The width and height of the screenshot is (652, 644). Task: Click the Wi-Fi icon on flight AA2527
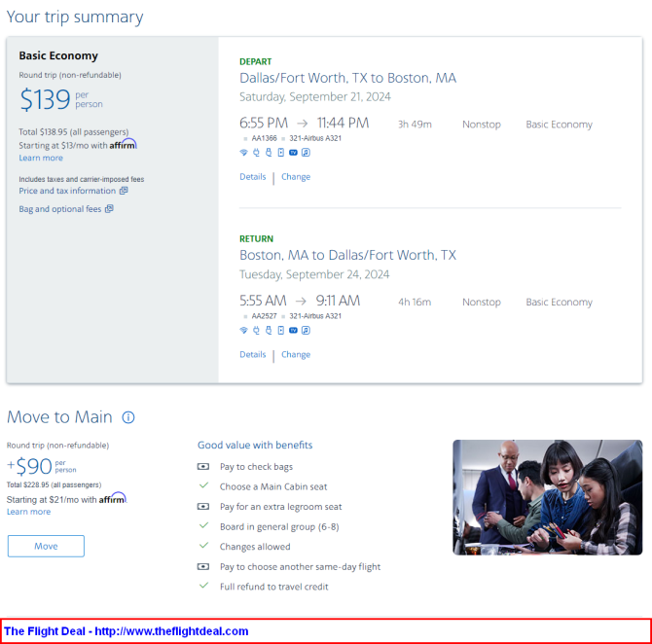pyautogui.click(x=243, y=330)
